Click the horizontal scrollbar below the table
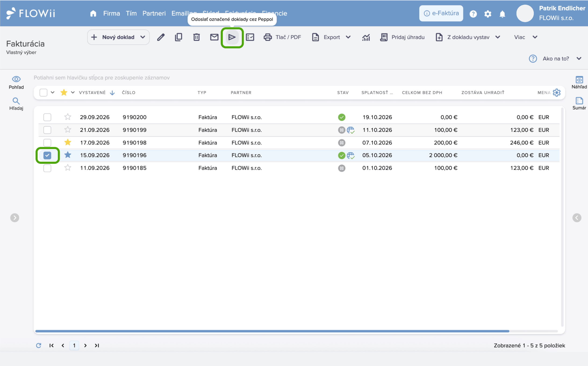The height and width of the screenshot is (366, 588). (x=272, y=331)
